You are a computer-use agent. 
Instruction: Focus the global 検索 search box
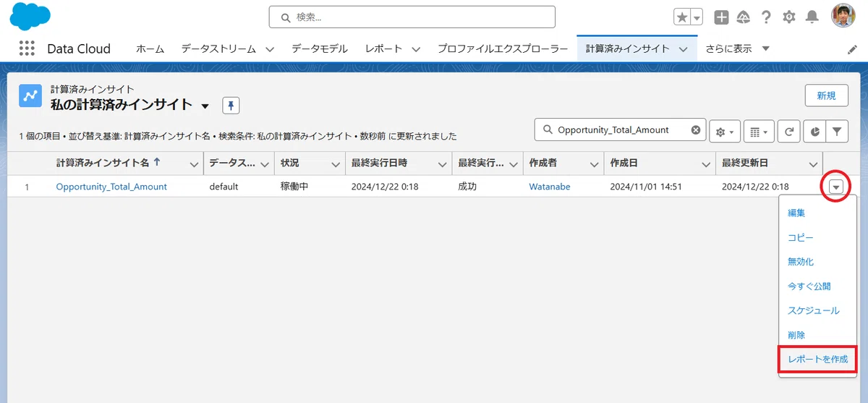(x=412, y=17)
